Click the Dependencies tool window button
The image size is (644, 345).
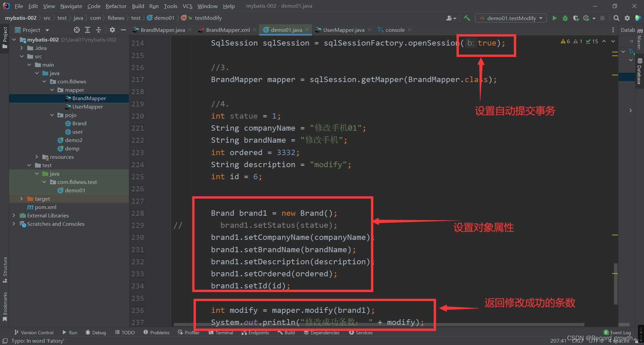pyautogui.click(x=321, y=333)
